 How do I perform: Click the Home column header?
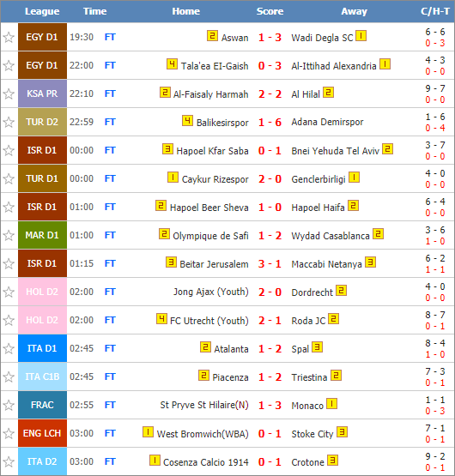click(x=186, y=11)
